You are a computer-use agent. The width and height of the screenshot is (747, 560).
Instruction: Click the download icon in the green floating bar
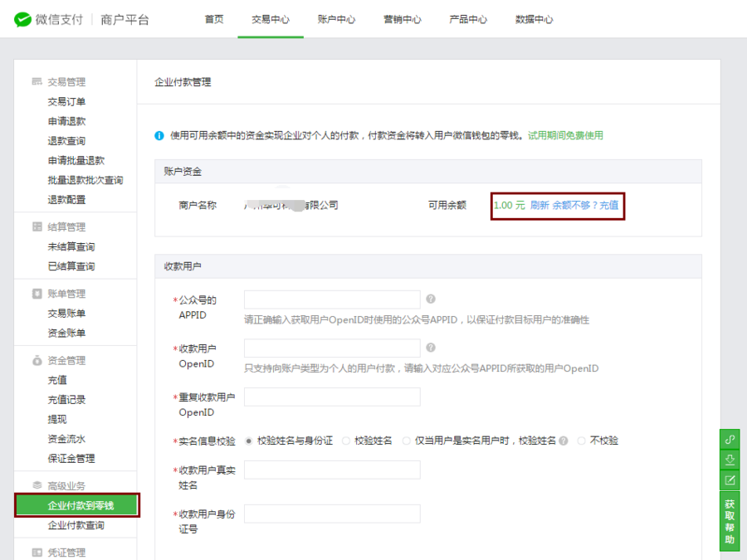[730, 460]
